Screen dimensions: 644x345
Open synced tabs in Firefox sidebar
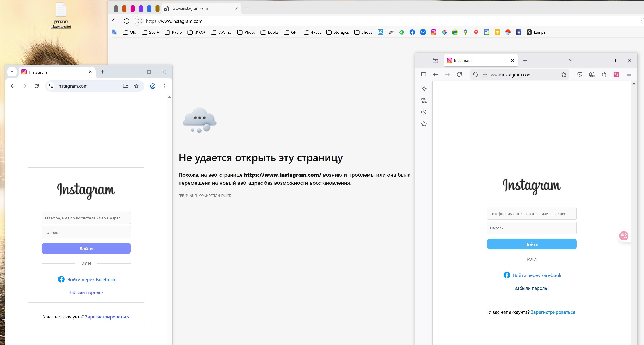pyautogui.click(x=424, y=101)
